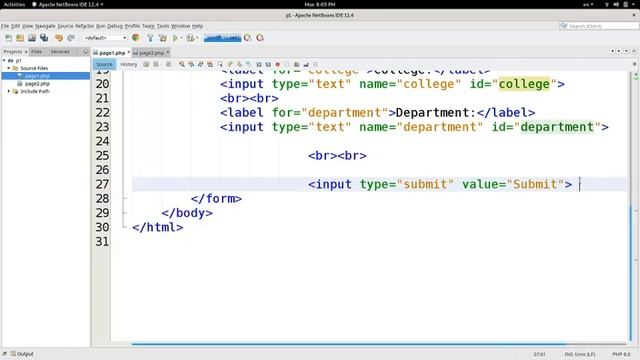Viewport: 640px width, 360px height.
Task: Click the Chrome browser selector icon
Action: point(136,38)
